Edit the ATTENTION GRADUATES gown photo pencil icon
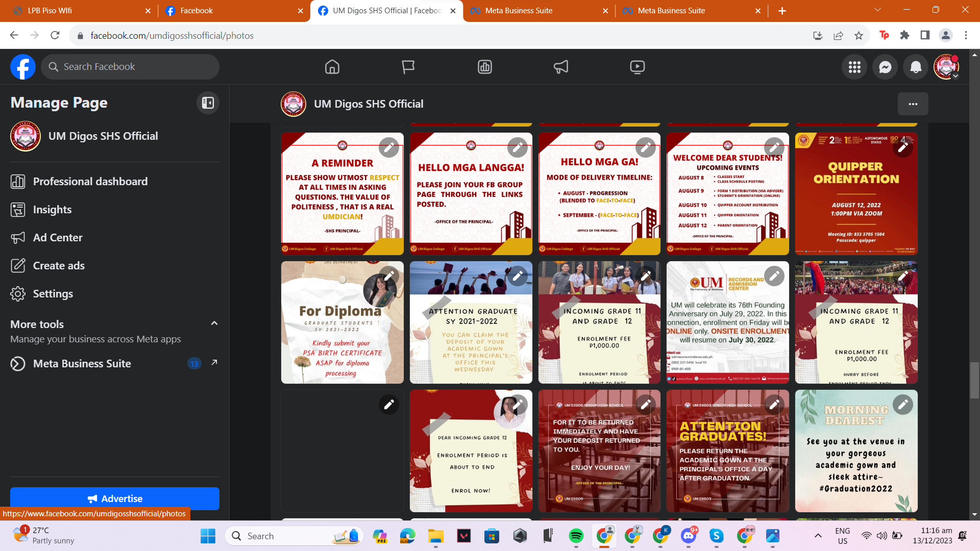Screen dimensions: 980x551 coord(774,405)
